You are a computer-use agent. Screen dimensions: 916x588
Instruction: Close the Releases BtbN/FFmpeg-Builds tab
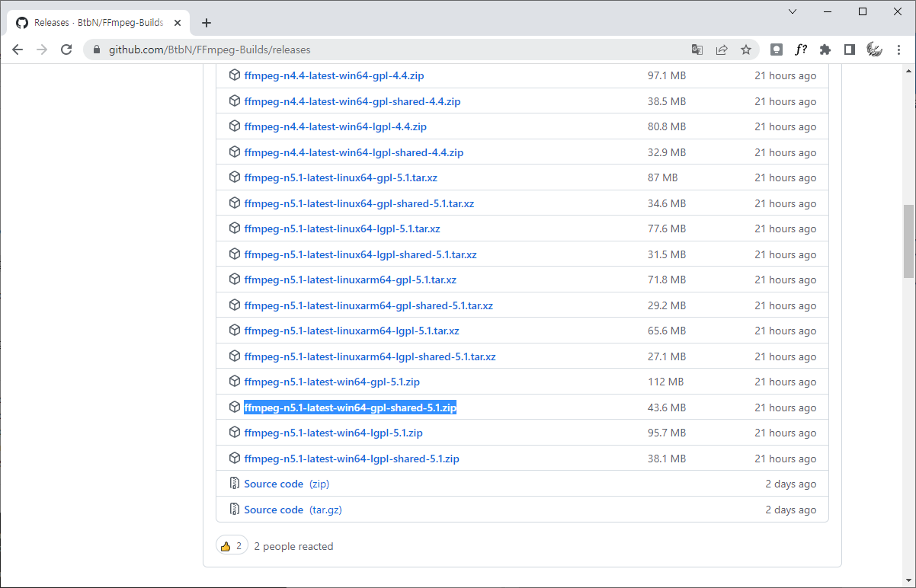(x=177, y=23)
